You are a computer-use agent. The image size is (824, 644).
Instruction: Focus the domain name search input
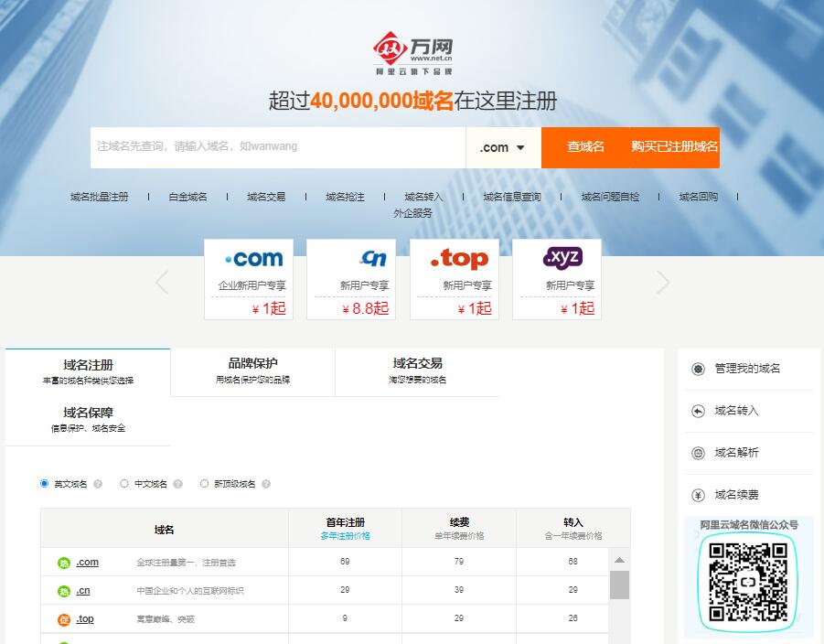pos(278,147)
